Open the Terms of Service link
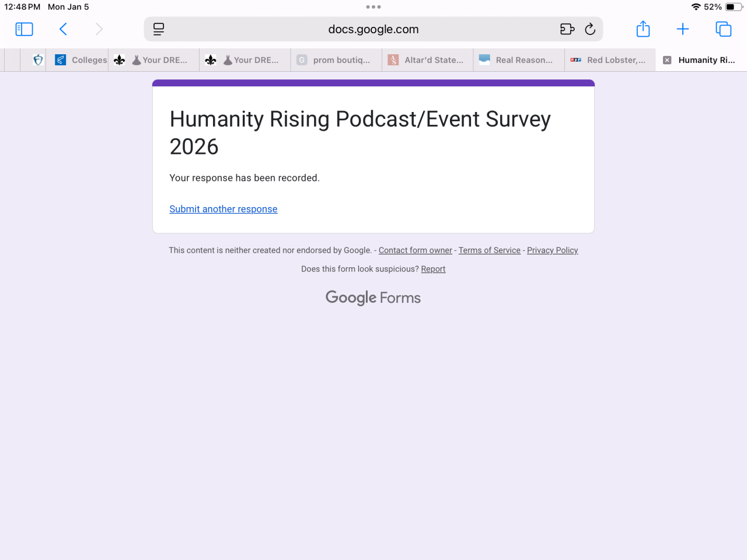Screen dimensions: 747x560 pos(489,250)
